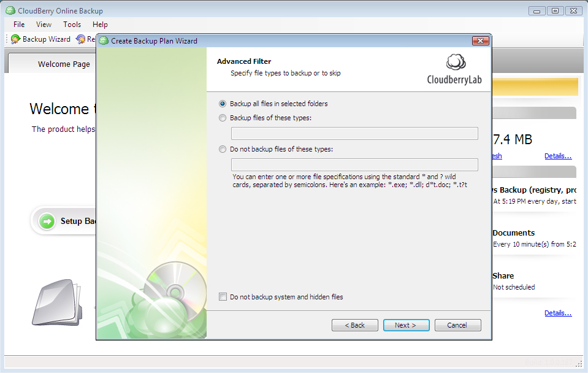Viewport: 588px width, 373px height.
Task: Select 'Do not backup files of these types'
Action: [x=223, y=149]
